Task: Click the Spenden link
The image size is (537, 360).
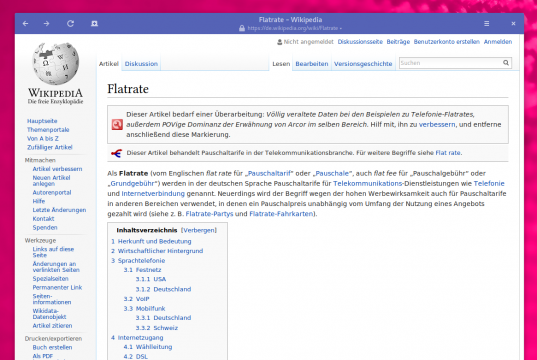Action: [45, 227]
